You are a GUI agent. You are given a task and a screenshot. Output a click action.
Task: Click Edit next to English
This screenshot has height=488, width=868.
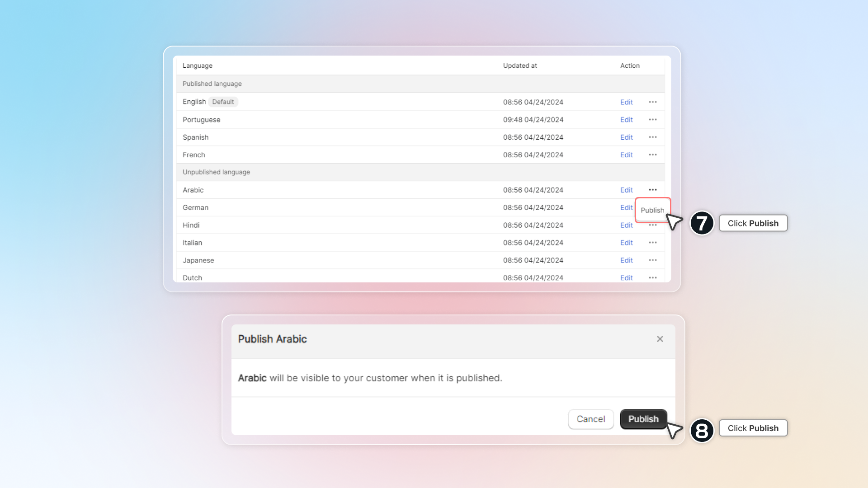tap(627, 102)
